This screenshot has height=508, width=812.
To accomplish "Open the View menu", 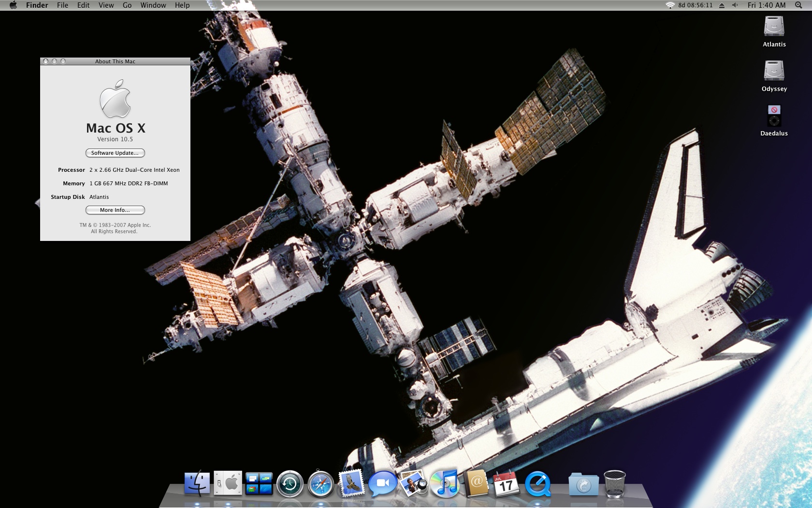I will point(106,5).
